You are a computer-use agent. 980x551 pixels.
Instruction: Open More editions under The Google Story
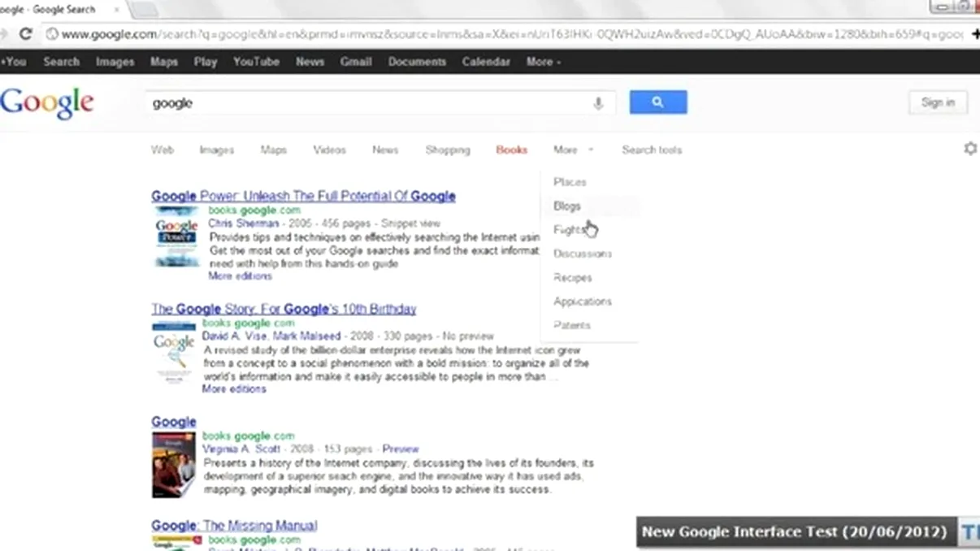click(x=234, y=389)
